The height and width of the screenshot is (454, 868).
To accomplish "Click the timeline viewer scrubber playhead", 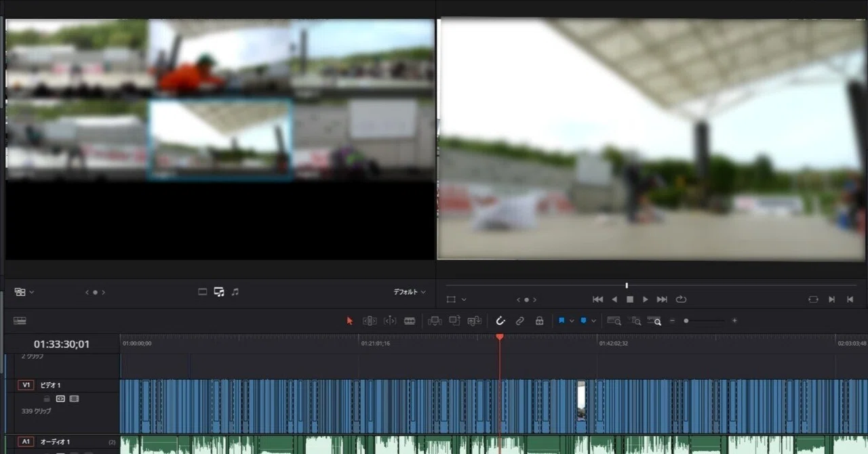I will [627, 285].
